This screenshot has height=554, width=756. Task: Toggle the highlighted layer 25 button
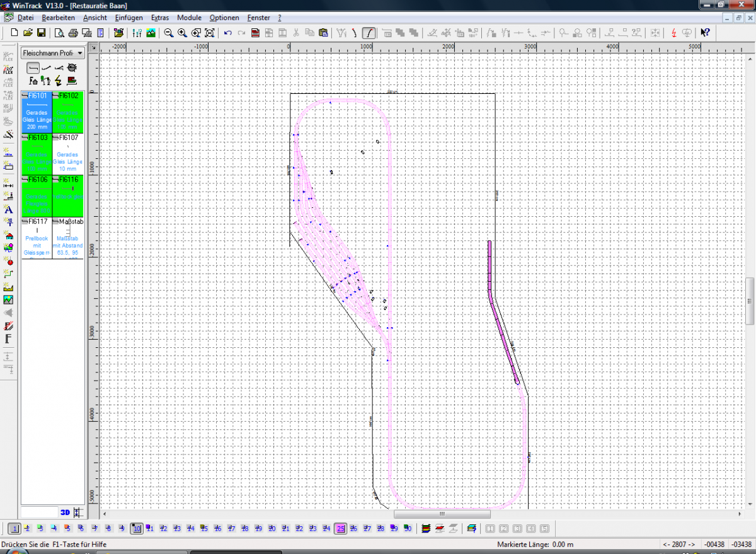click(340, 528)
